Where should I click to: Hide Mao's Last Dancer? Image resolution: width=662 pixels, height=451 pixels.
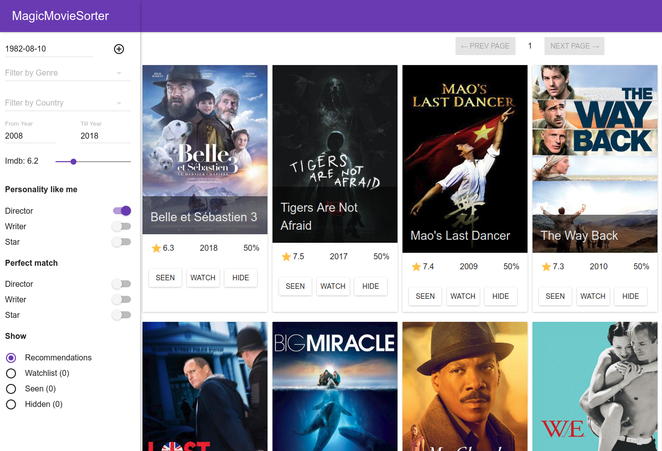pyautogui.click(x=501, y=296)
